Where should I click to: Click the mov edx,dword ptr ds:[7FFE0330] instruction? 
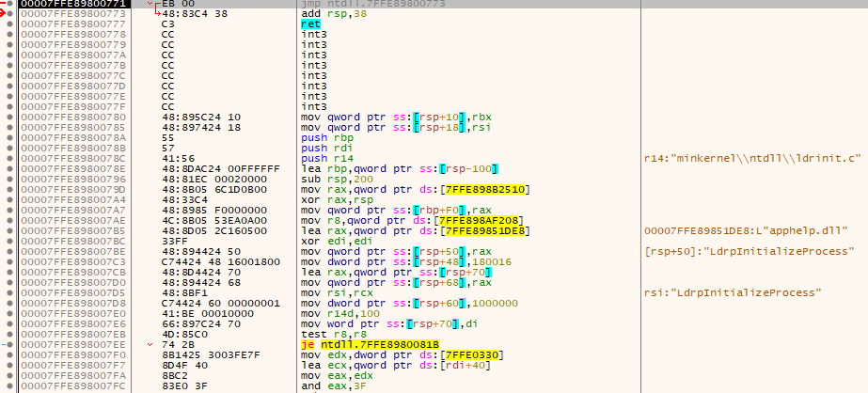point(403,354)
